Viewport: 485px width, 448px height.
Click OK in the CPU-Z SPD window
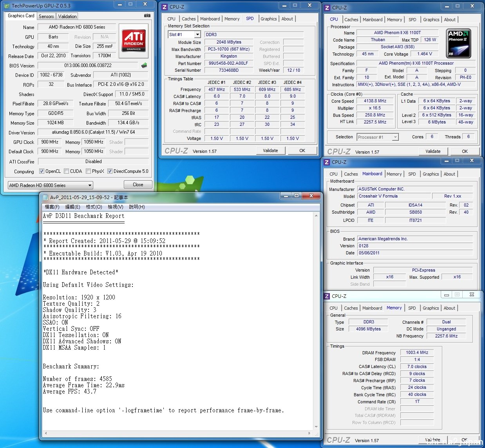coord(302,151)
